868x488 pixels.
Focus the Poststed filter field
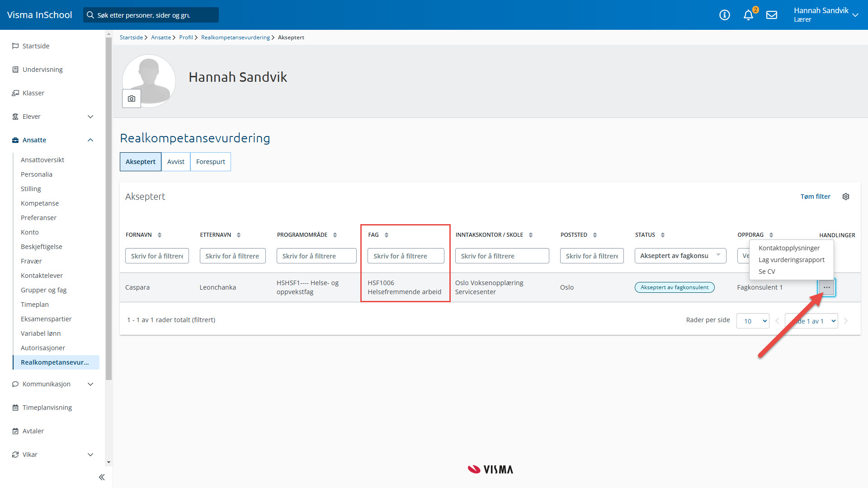pyautogui.click(x=592, y=256)
